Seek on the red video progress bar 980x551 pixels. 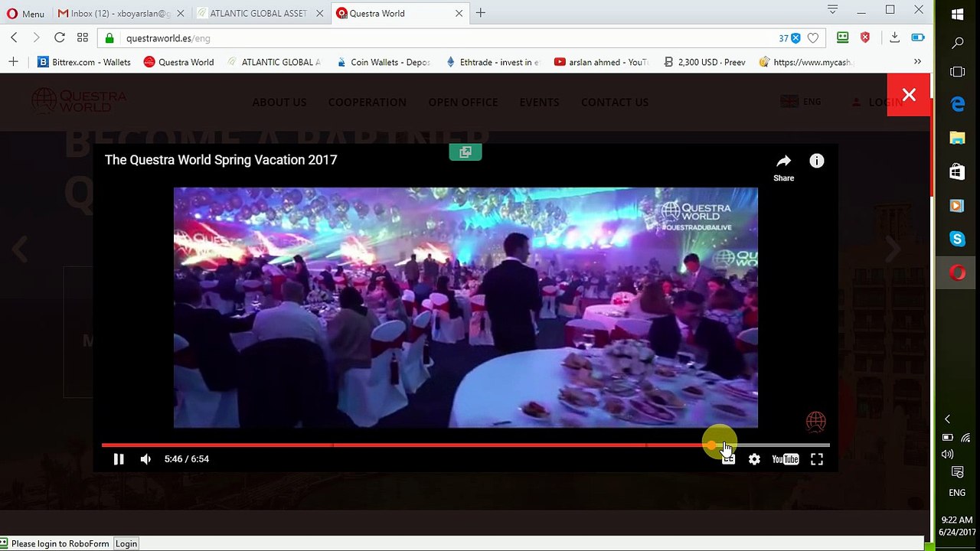point(465,445)
